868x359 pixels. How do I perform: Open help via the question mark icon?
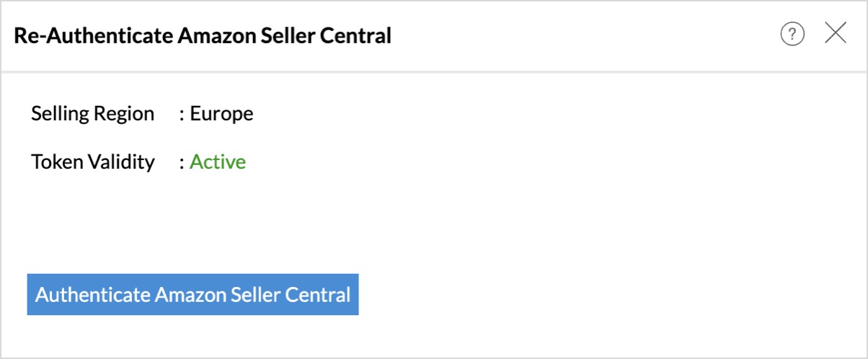[792, 34]
